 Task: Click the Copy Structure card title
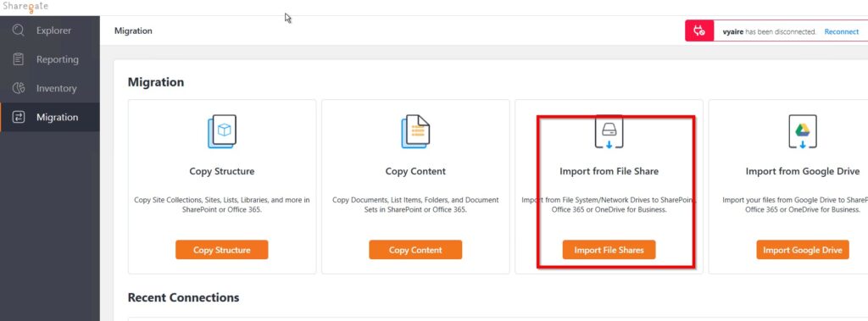coord(222,172)
